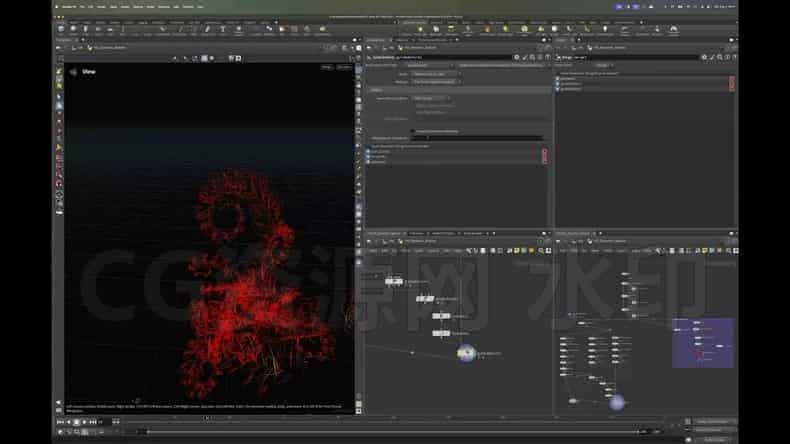
Task: Click the pink scrollbar in right parameter list
Action: click(x=732, y=83)
